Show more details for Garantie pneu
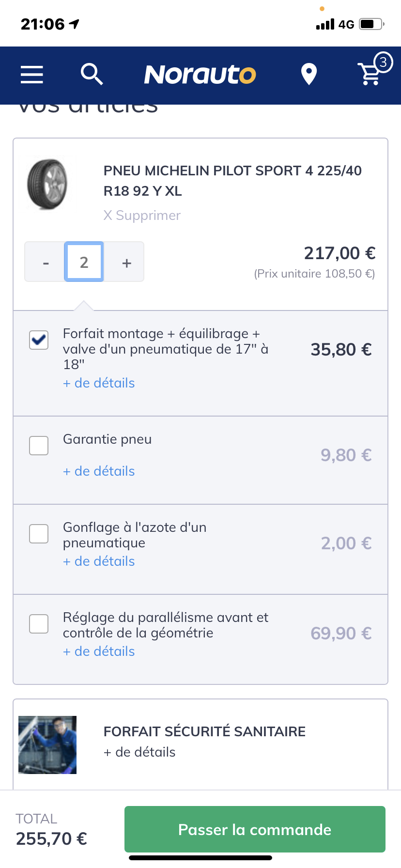 tap(99, 471)
